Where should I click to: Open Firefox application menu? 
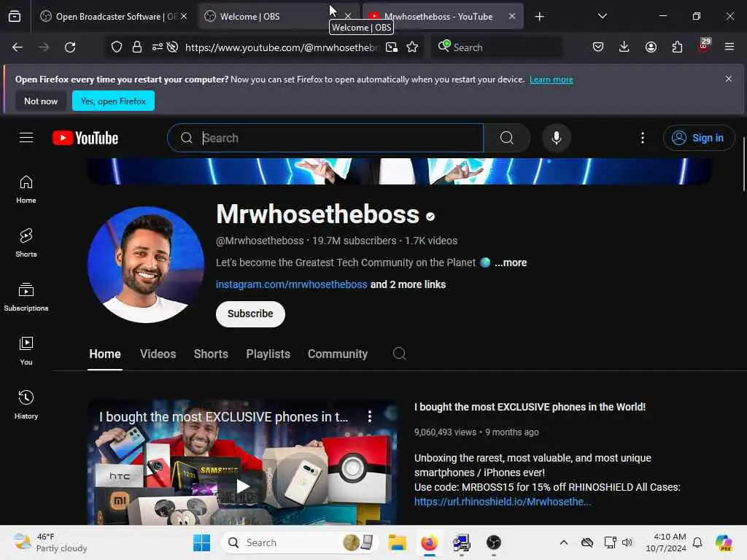(729, 47)
